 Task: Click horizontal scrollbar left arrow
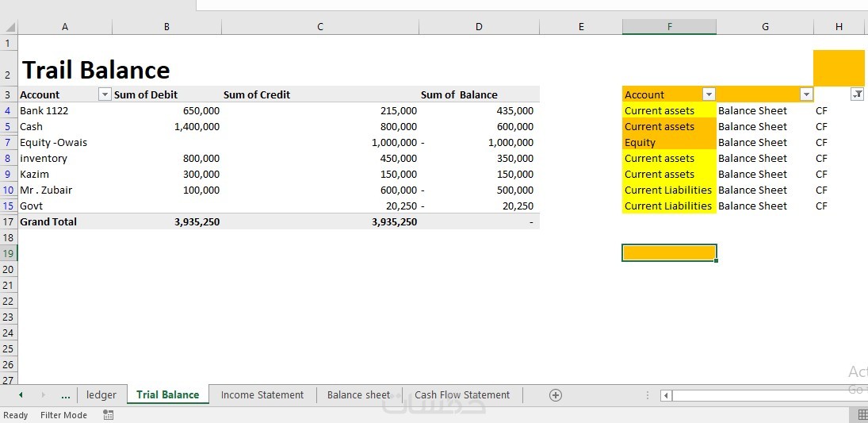pyautogui.click(x=667, y=395)
